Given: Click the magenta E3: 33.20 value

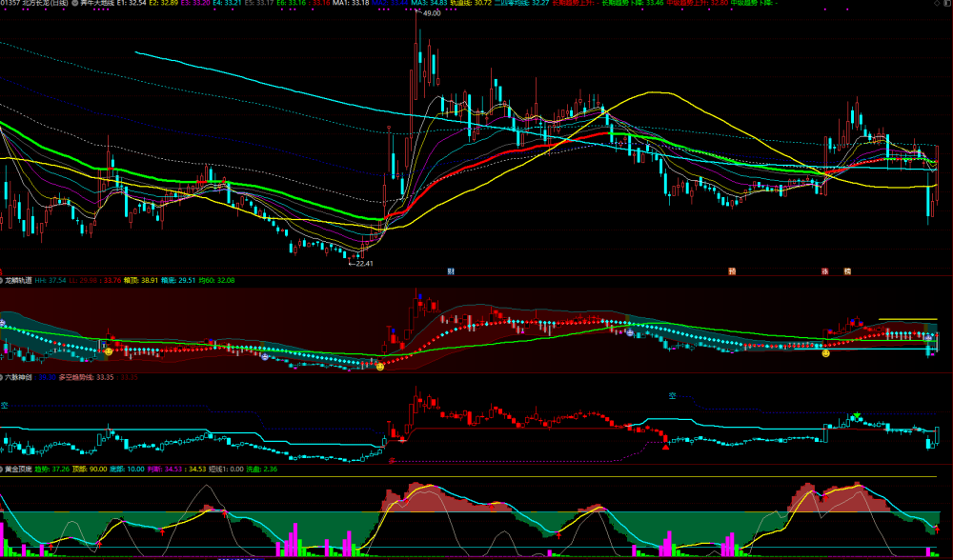Looking at the screenshot, I should click(x=195, y=3).
